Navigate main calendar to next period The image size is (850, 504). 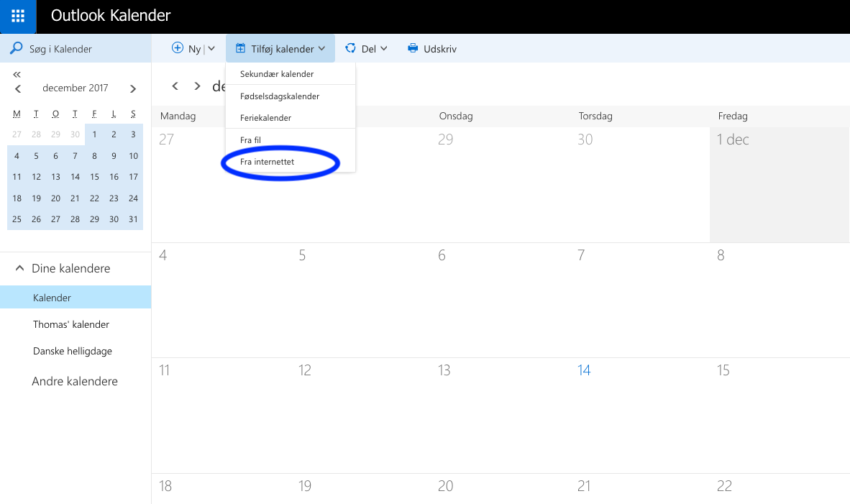click(197, 86)
